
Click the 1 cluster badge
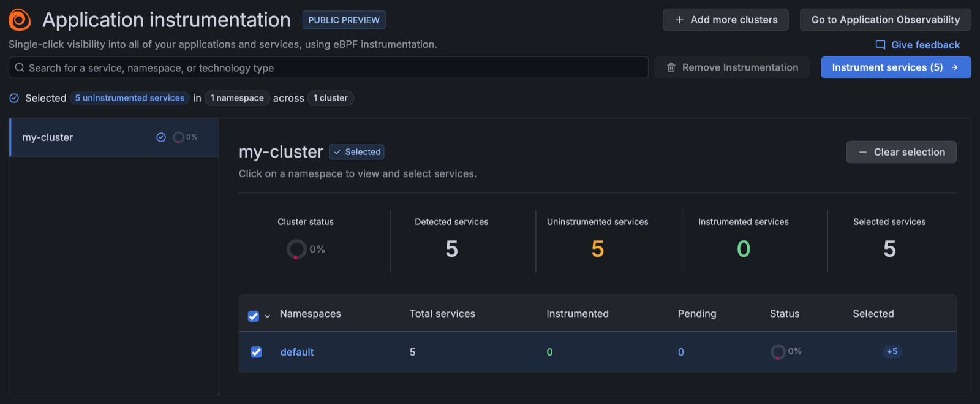point(331,98)
